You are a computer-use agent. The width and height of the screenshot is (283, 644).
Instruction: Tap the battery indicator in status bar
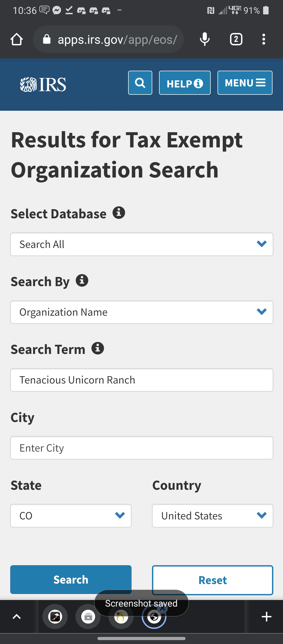click(x=266, y=10)
